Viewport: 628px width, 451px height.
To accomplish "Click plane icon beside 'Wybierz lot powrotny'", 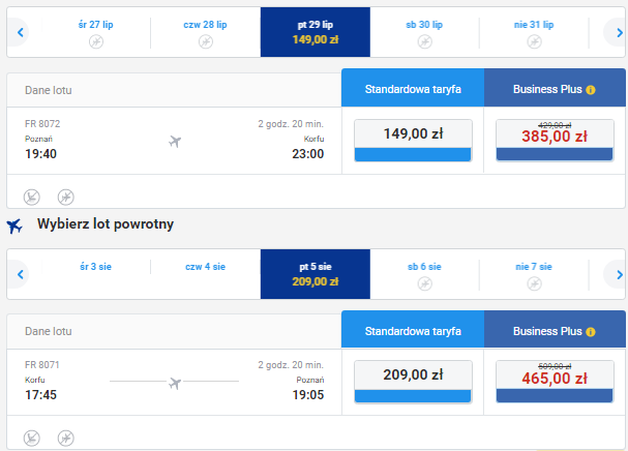I will click(15, 225).
